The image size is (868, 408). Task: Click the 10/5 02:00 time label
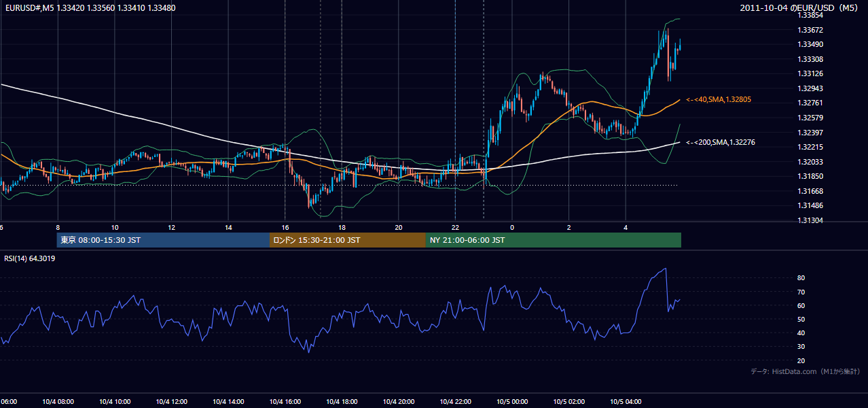[569, 402]
